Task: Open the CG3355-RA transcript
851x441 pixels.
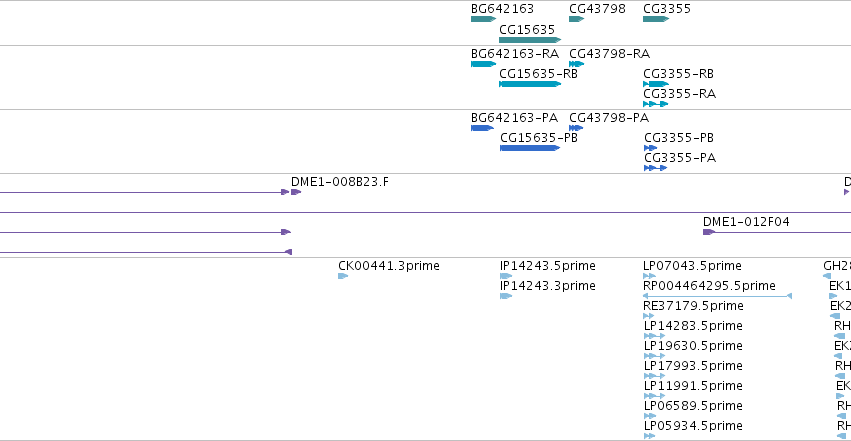Action: 656,104
